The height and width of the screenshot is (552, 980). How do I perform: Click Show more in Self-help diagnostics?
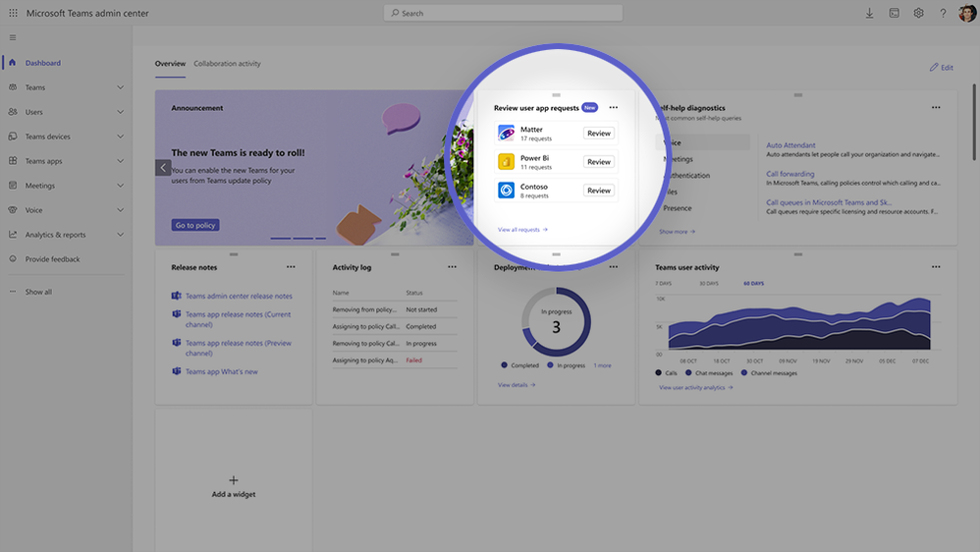point(677,232)
